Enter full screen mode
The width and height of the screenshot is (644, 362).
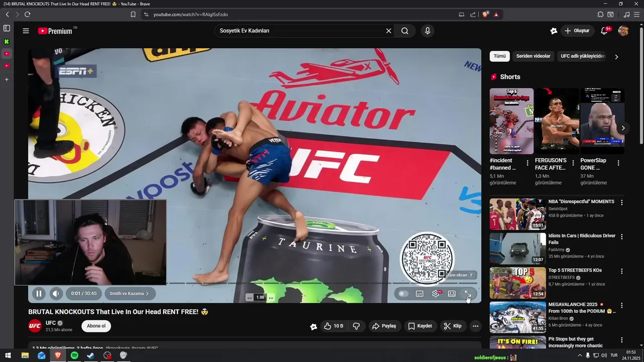(x=467, y=294)
